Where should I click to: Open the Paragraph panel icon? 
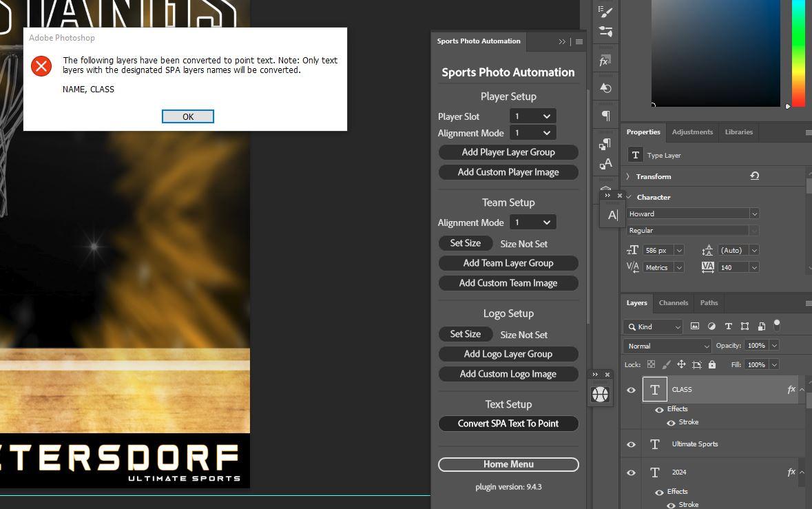pos(605,116)
